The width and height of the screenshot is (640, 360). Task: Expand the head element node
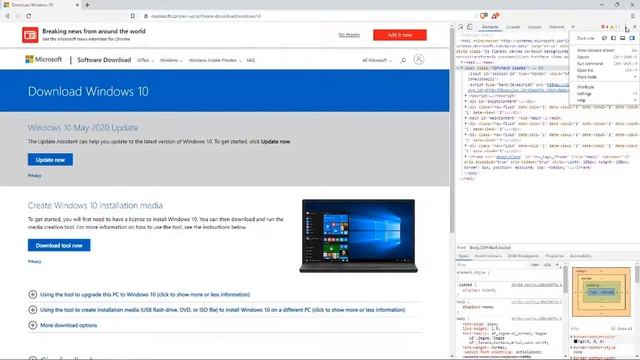(462, 62)
